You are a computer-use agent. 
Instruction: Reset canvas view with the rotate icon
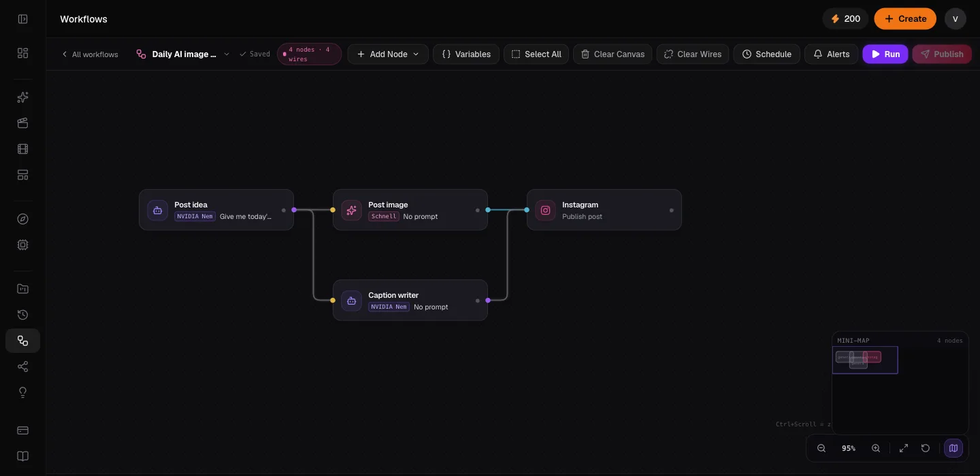pos(926,448)
